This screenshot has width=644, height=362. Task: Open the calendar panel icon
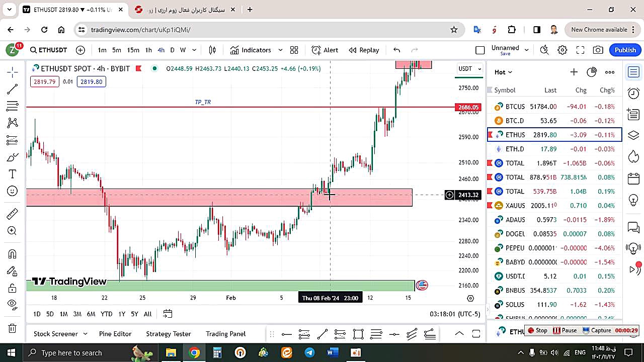[x=633, y=178]
